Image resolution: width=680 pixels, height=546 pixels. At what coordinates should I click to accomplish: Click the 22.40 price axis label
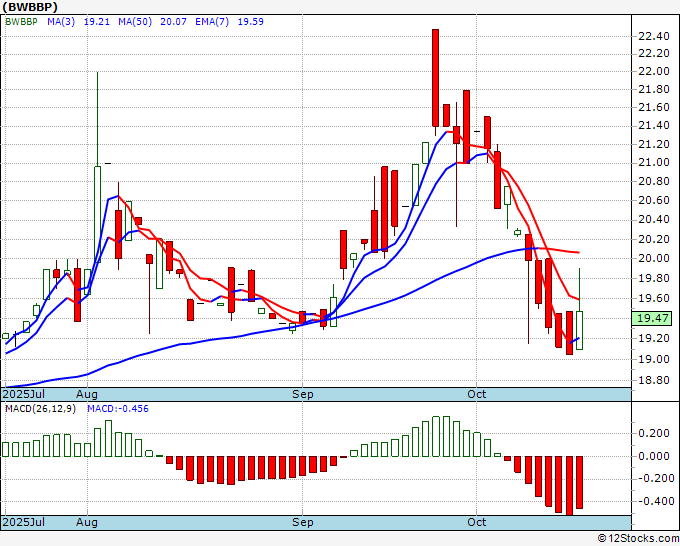pos(654,36)
